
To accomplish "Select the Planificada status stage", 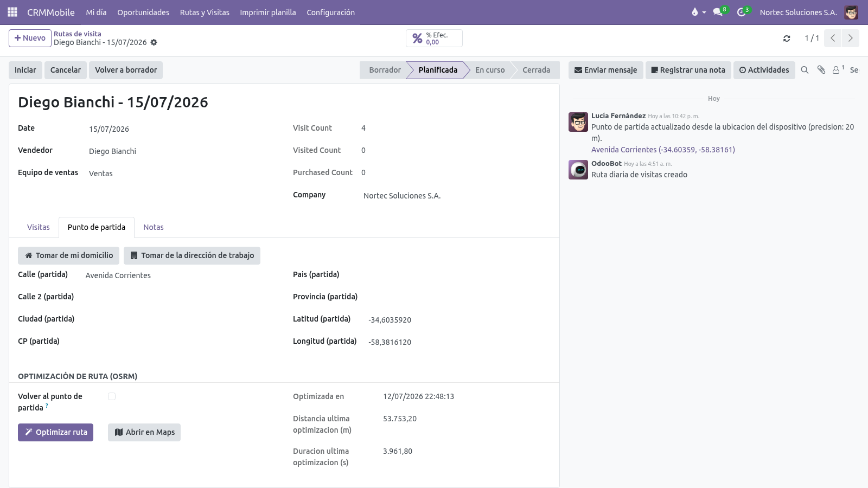I will point(438,70).
